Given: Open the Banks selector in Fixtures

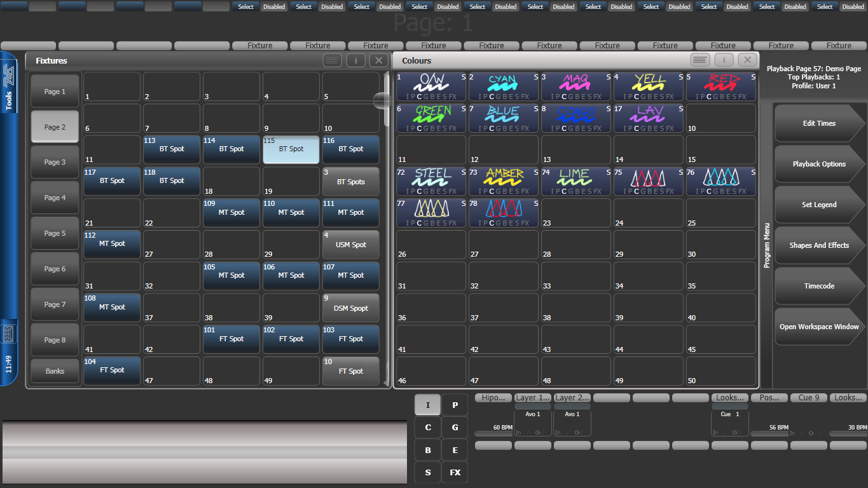Looking at the screenshot, I should click(x=55, y=371).
